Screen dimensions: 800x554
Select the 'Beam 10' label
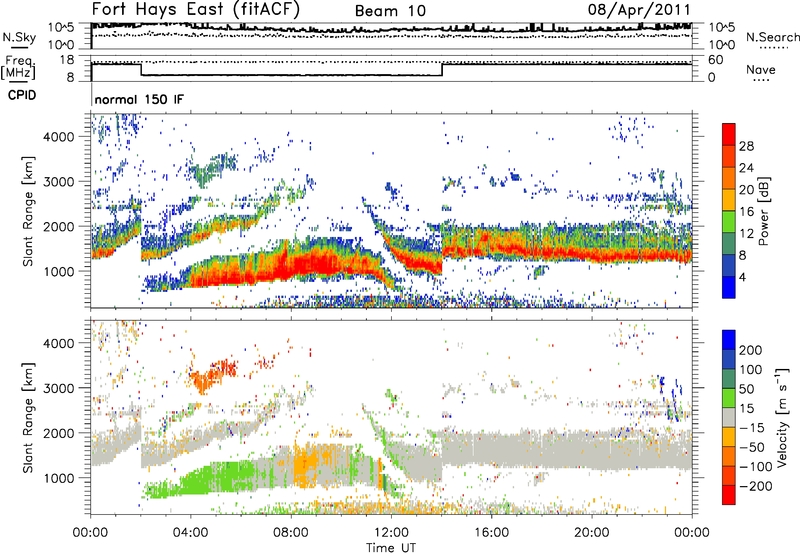click(390, 11)
